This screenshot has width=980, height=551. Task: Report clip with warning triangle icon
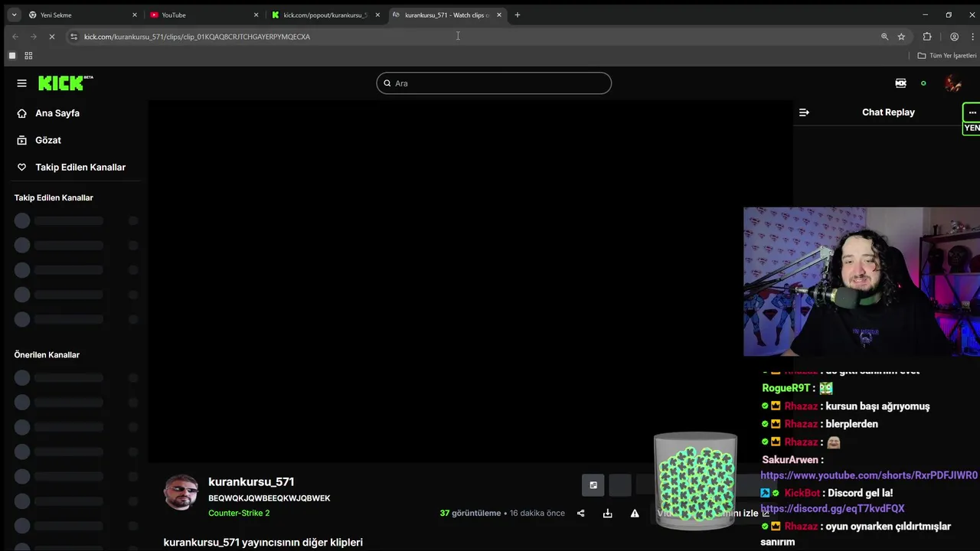click(635, 514)
